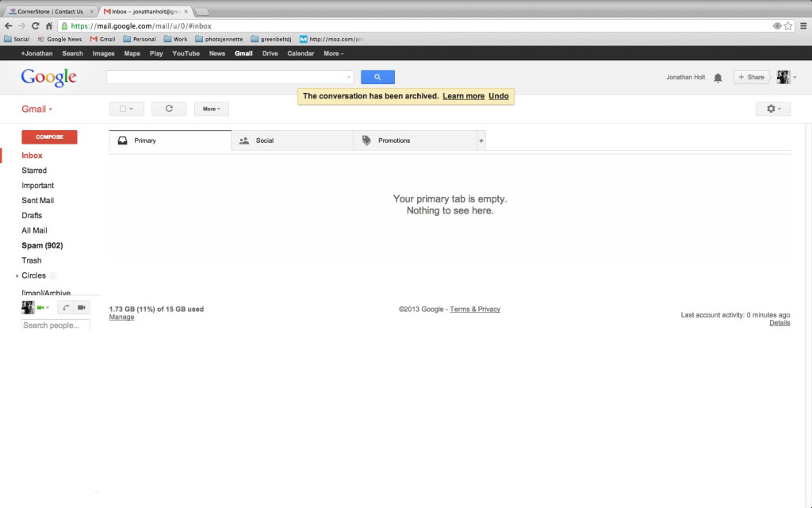Start a video call from chat panel

click(82, 307)
